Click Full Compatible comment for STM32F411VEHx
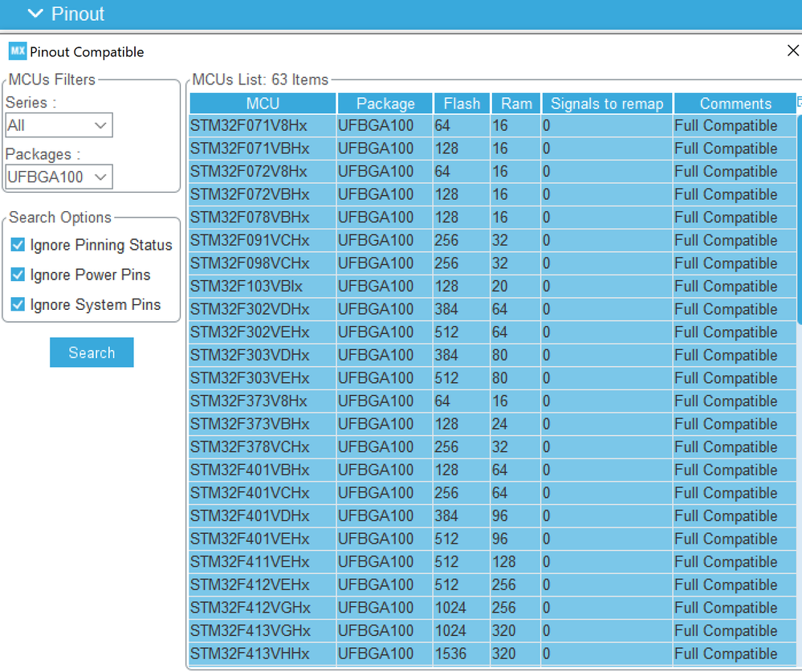The width and height of the screenshot is (802, 672). 726,562
